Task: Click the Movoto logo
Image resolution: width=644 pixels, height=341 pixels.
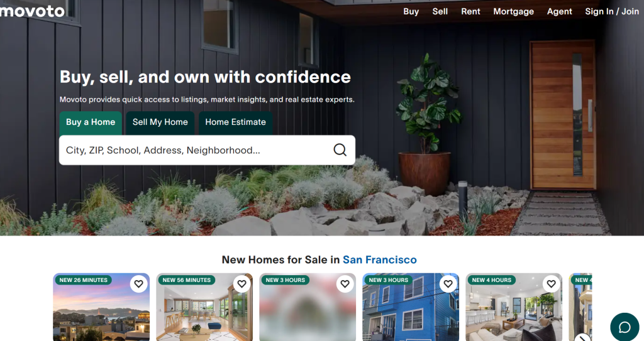Action: [33, 11]
